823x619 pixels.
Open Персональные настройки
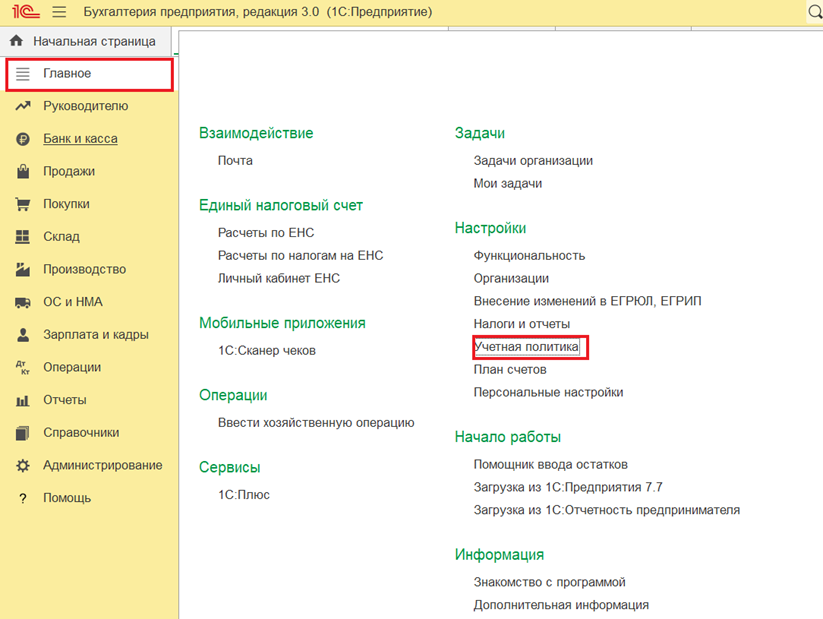(x=548, y=392)
